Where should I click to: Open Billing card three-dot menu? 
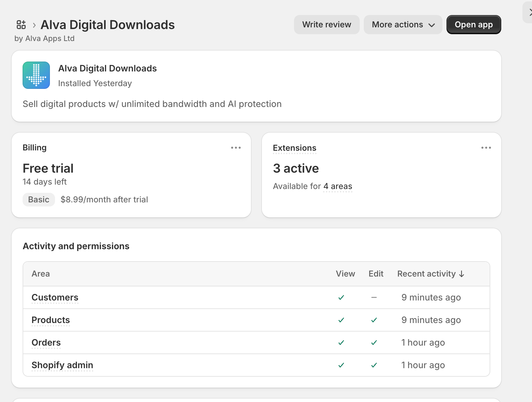pyautogui.click(x=236, y=148)
